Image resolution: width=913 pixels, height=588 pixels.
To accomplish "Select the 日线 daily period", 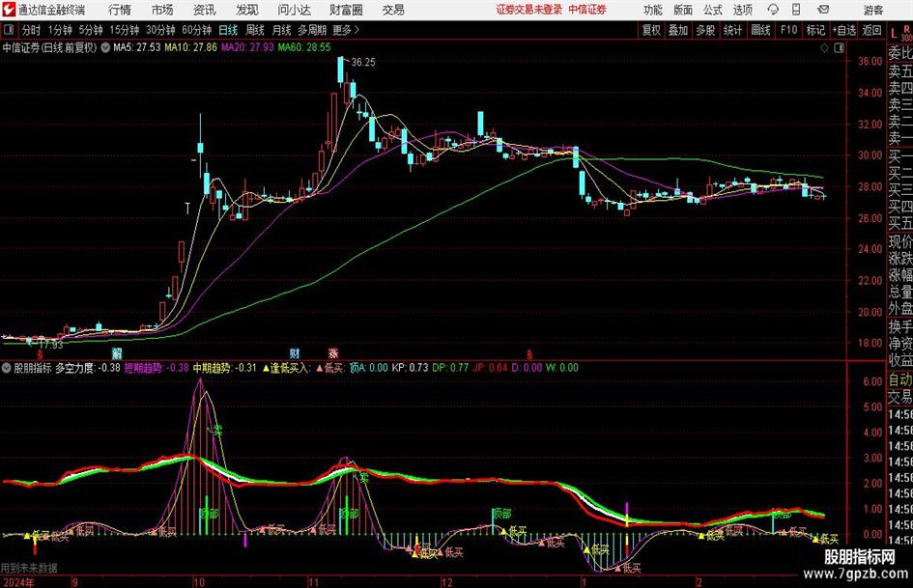I will coord(228,30).
